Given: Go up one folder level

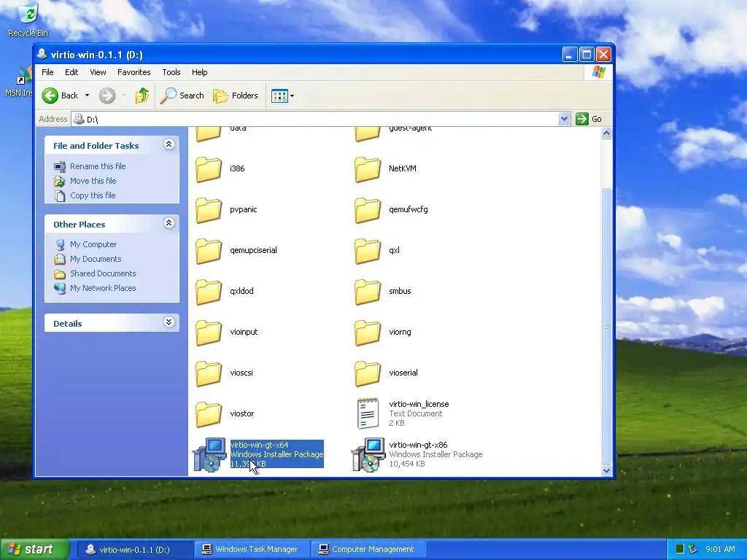Looking at the screenshot, I should click(x=142, y=96).
